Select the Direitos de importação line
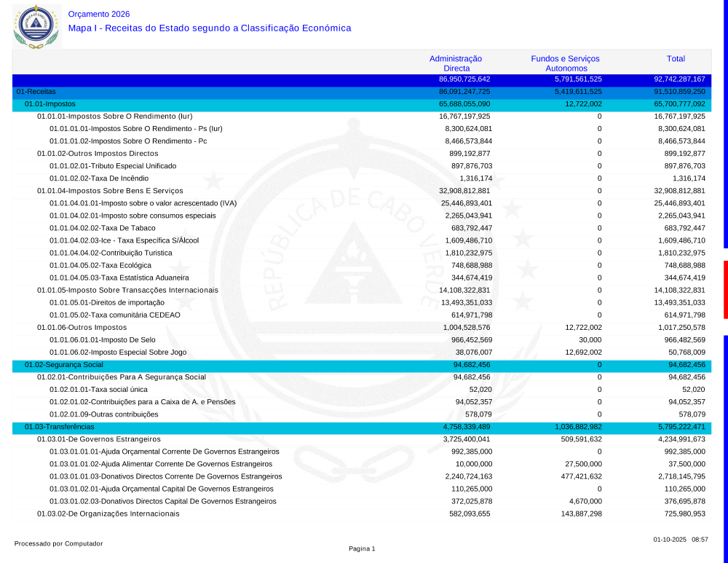Image resolution: width=728 pixels, height=563 pixels. click(x=102, y=302)
